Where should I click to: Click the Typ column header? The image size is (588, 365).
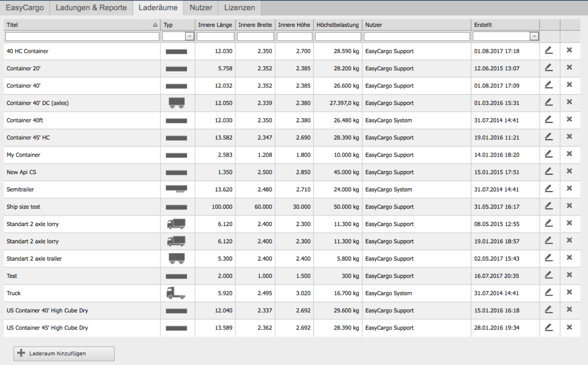coord(178,25)
